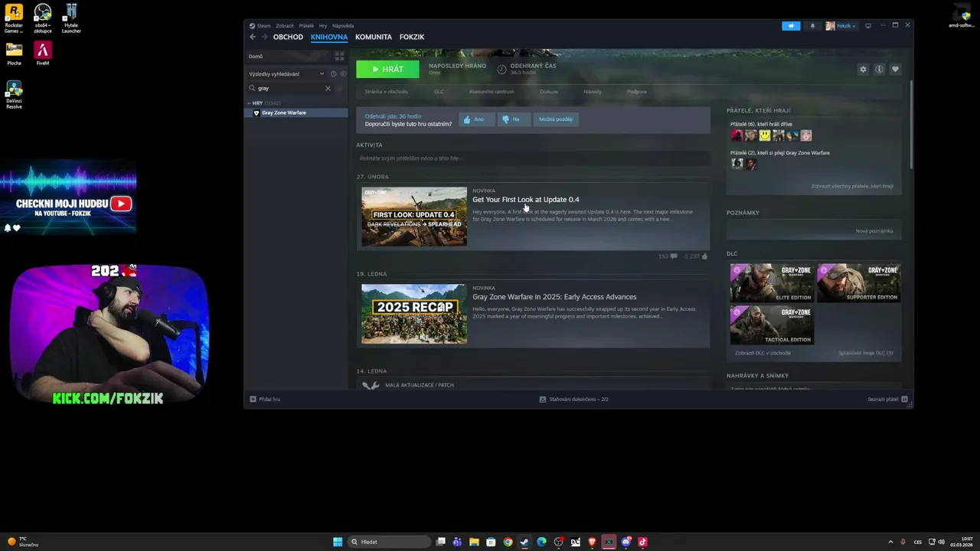Open the 'Výsledky vyhledávání' dropdown
Image resolution: width=980 pixels, height=551 pixels.
(x=286, y=73)
